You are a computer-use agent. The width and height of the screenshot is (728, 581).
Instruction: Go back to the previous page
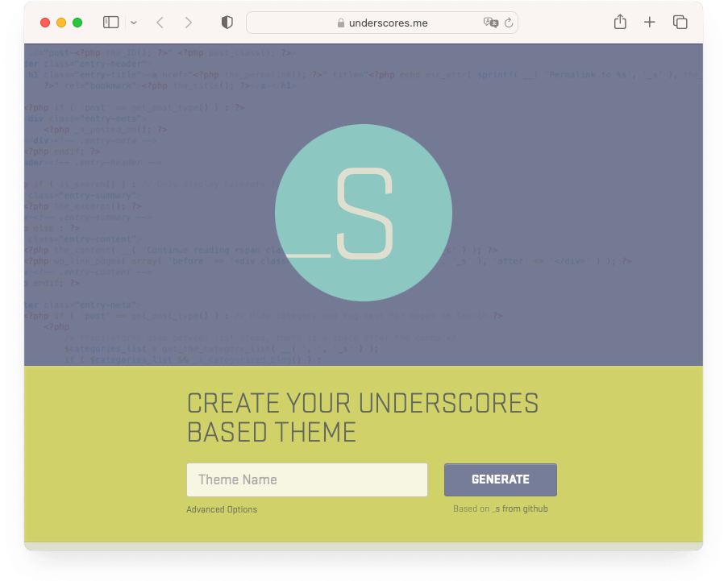pos(160,23)
